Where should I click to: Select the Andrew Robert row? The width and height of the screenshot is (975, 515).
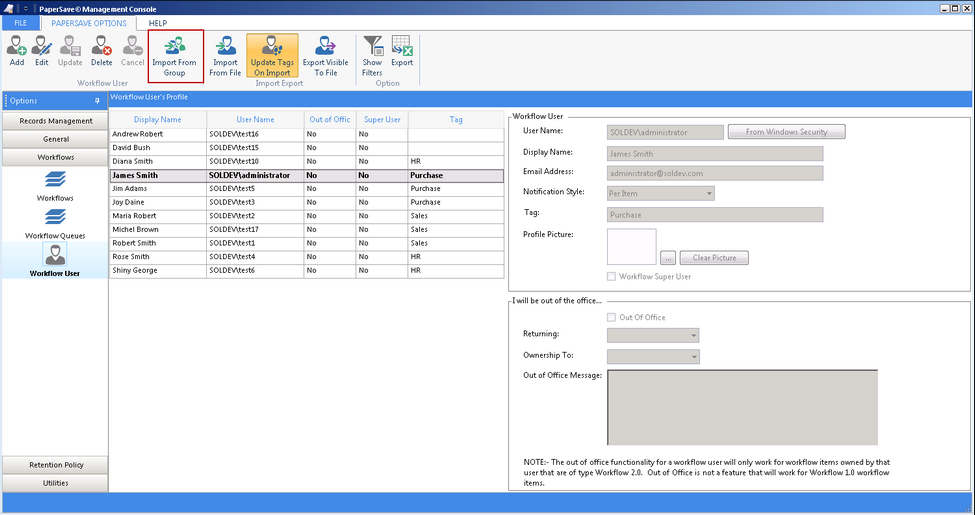click(x=307, y=134)
